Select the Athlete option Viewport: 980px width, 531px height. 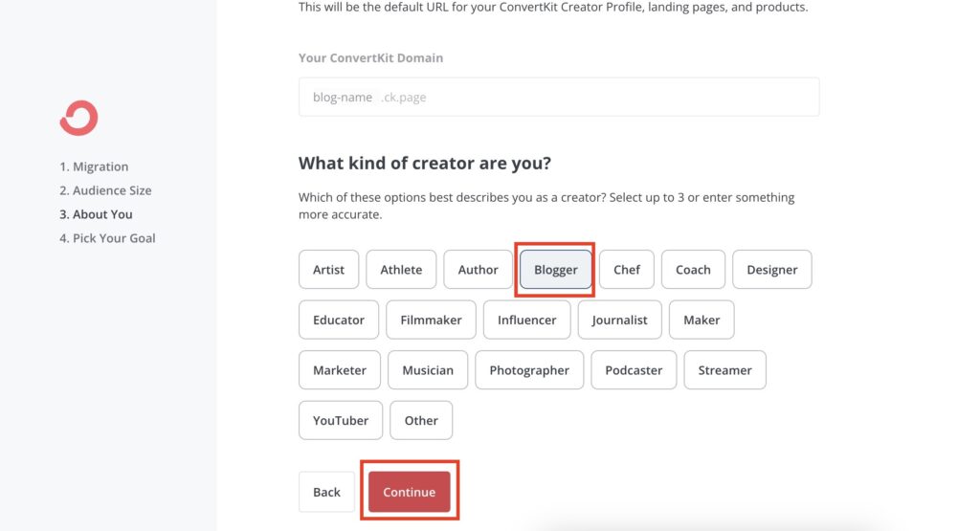click(x=401, y=269)
